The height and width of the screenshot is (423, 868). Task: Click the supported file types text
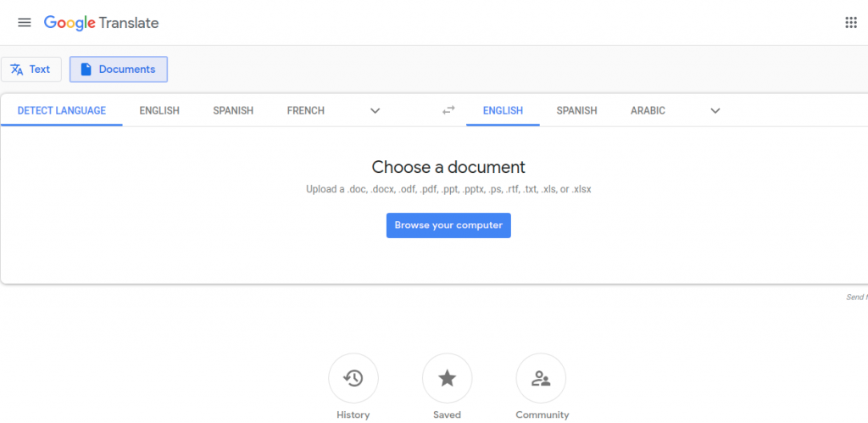point(448,189)
